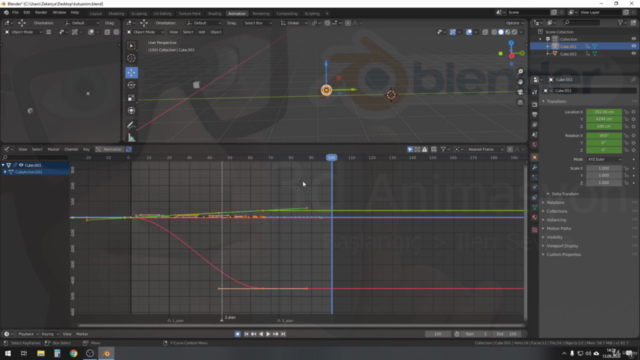Jump to the last frame button
This screenshot has height=360, width=640.
tap(283, 334)
